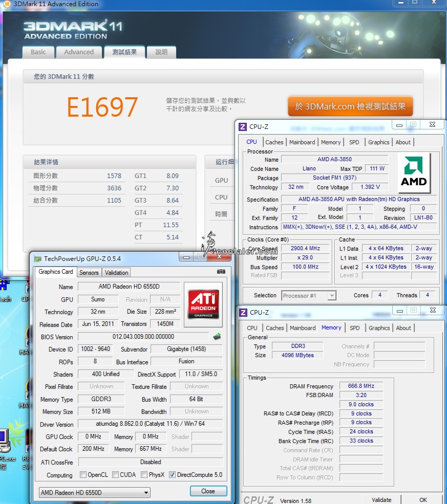Click the Validate button in CPU-Z
Viewport: 447px width, 504px height.
[382, 500]
